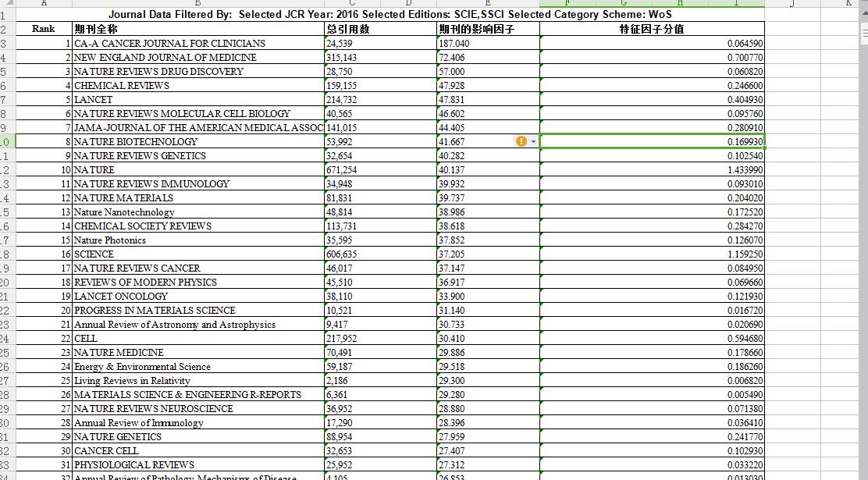The width and height of the screenshot is (868, 480).
Task: Open the error options dropdown arrow
Action: pos(533,142)
